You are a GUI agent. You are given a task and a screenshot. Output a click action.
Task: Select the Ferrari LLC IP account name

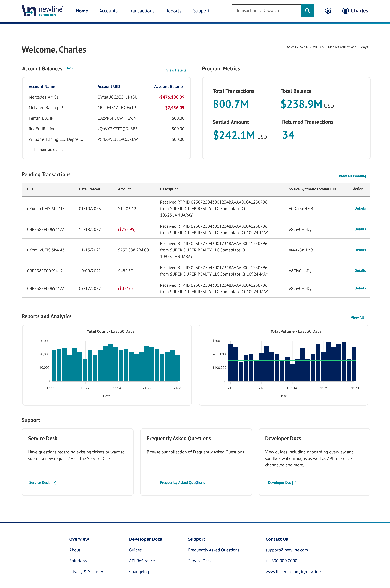coord(41,118)
